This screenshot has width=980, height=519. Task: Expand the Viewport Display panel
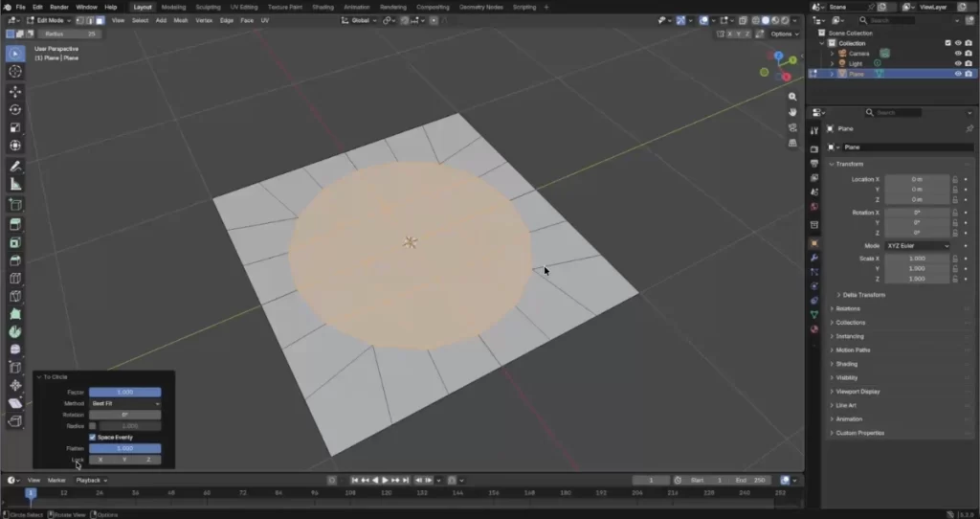coord(857,392)
